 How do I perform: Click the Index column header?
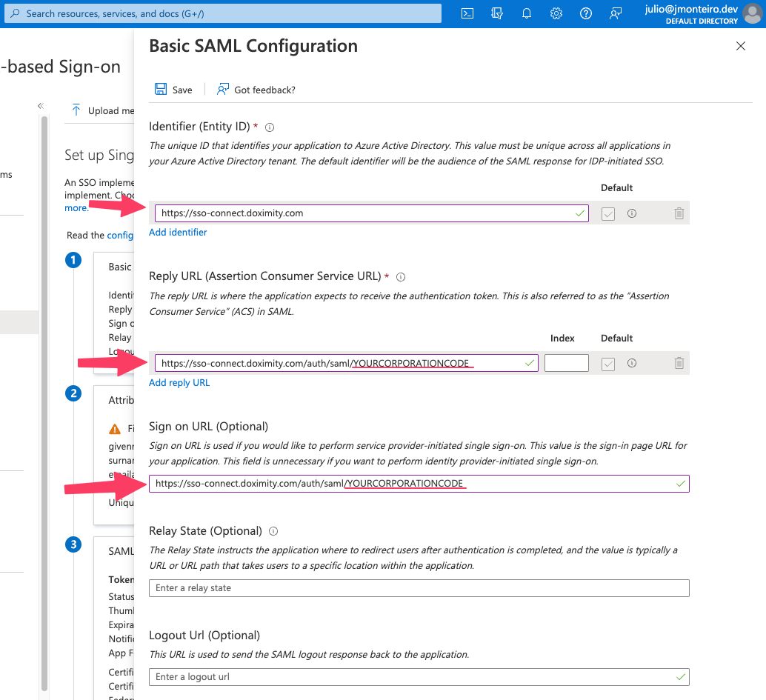click(x=562, y=339)
